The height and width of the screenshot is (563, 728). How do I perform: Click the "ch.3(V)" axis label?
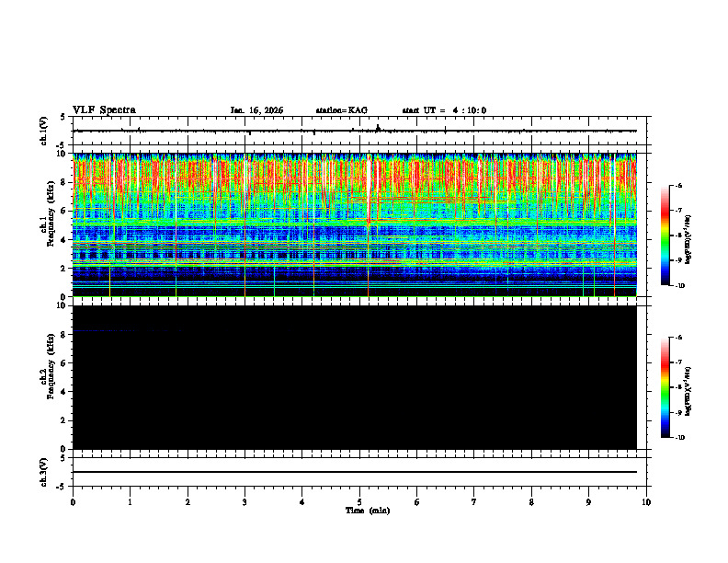44,472
